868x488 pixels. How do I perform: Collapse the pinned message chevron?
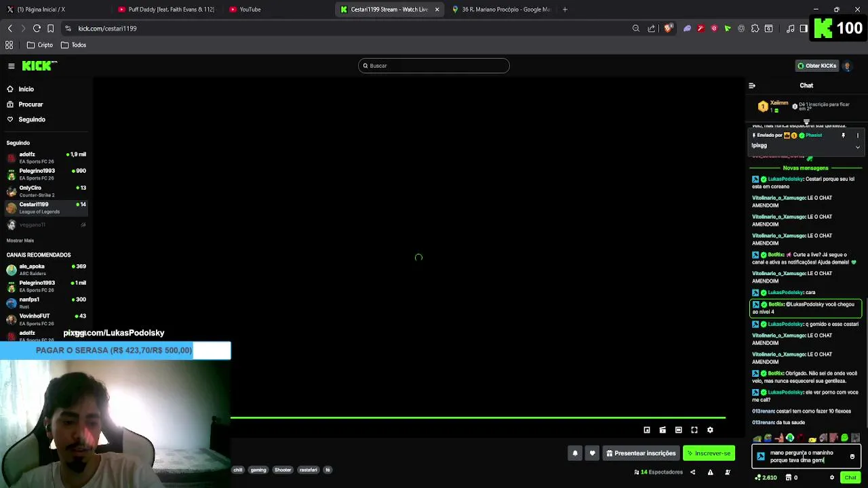[858, 147]
